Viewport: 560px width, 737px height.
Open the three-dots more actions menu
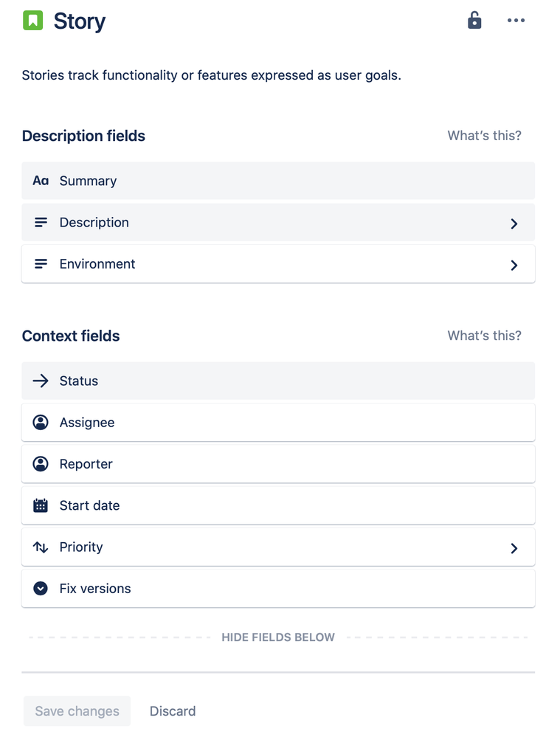pos(516,20)
